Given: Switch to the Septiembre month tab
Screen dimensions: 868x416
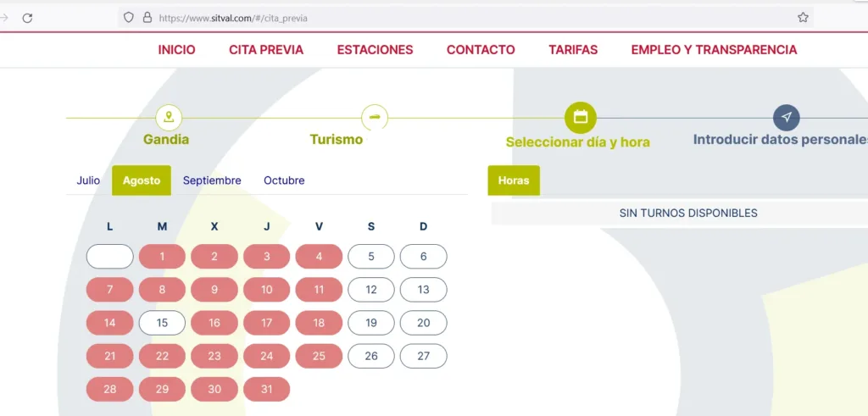Looking at the screenshot, I should 212,180.
